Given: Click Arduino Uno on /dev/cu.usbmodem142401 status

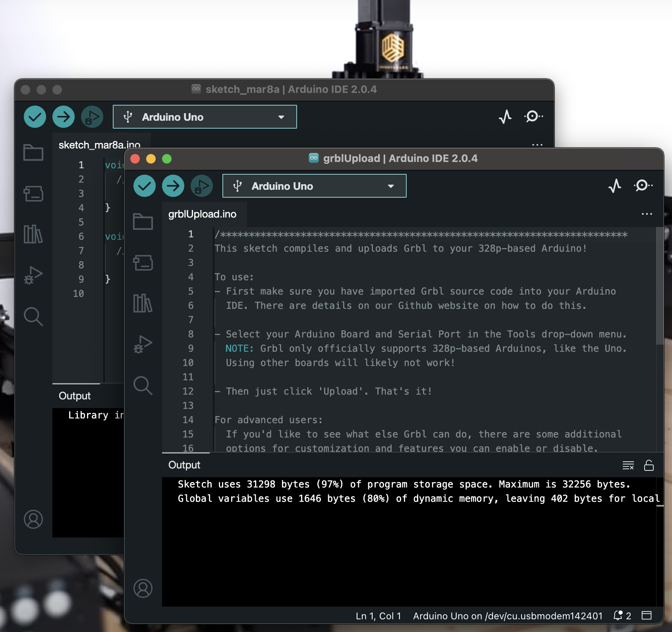Looking at the screenshot, I should 508,616.
